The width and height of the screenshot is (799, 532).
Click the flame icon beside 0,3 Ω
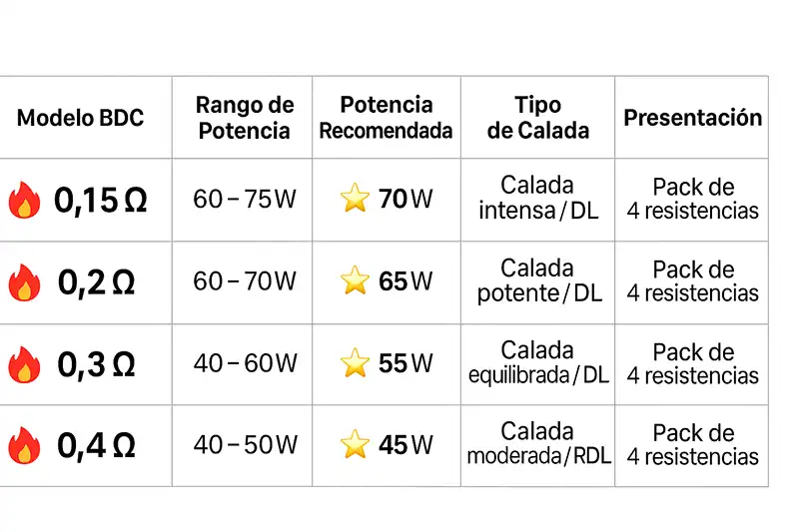[x=24, y=364]
